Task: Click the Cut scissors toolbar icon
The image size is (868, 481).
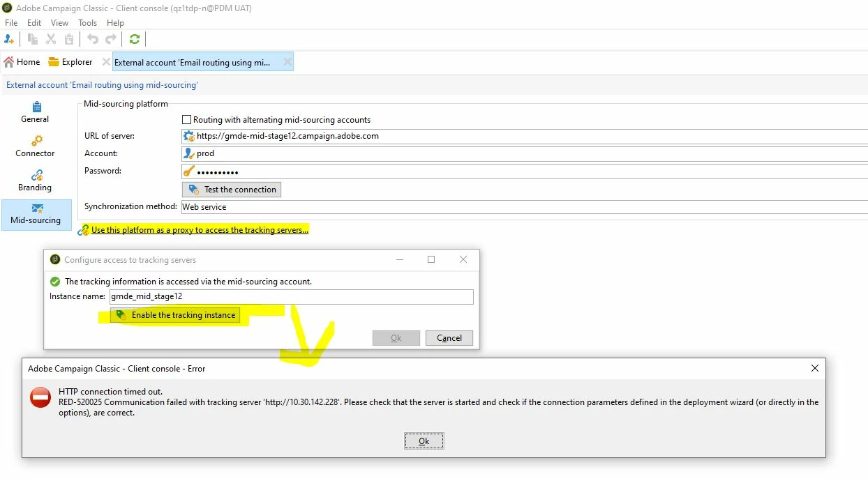Action: tap(51, 40)
